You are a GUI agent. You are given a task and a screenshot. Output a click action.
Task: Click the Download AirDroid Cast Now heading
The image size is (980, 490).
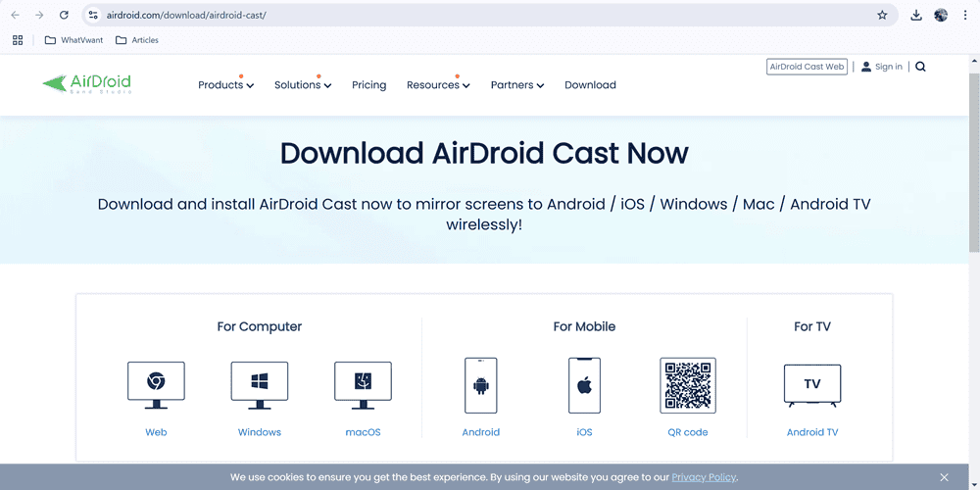(x=484, y=153)
